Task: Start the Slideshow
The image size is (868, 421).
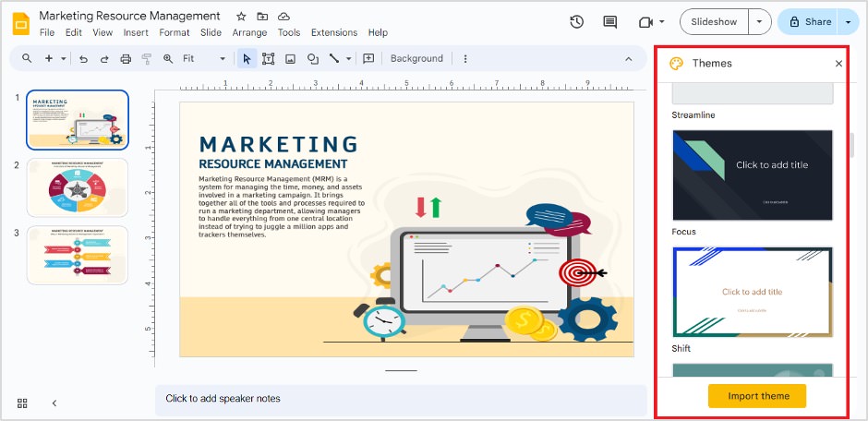Action: (x=714, y=22)
